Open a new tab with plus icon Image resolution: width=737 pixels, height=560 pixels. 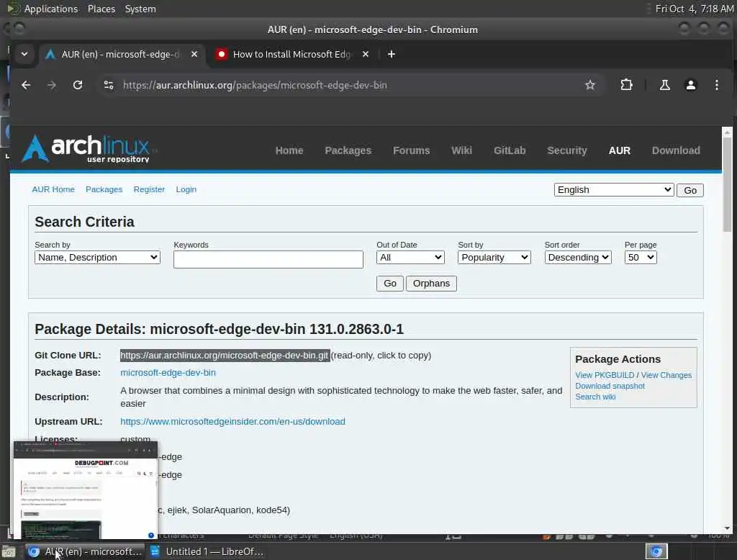391,54
